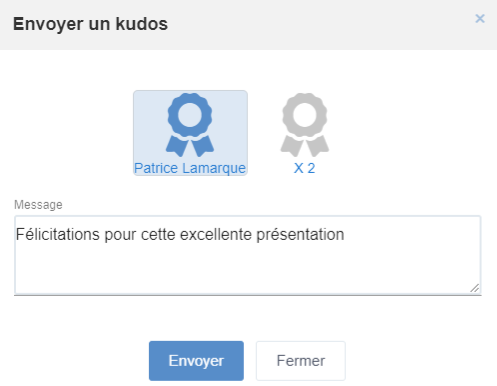This screenshot has width=497, height=386.
Task: Click the "Envoyer un kudos" dialog title
Action: pos(90,24)
